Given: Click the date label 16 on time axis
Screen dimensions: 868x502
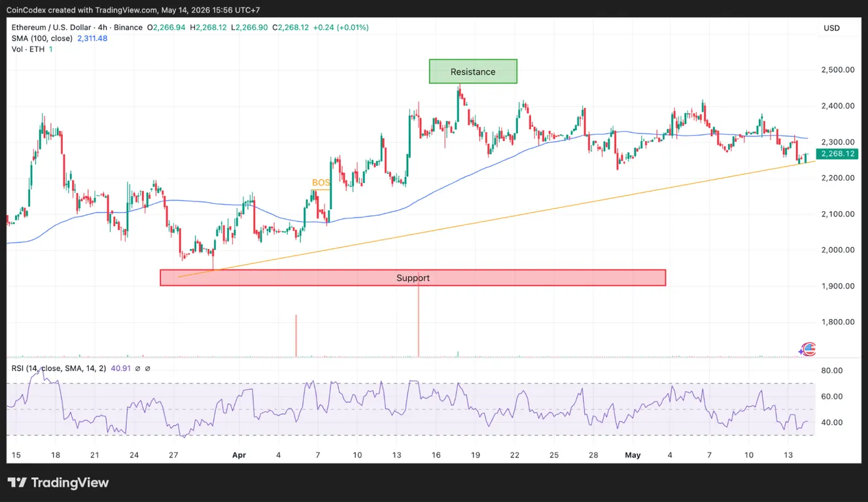Looking at the screenshot, I should click(436, 454).
